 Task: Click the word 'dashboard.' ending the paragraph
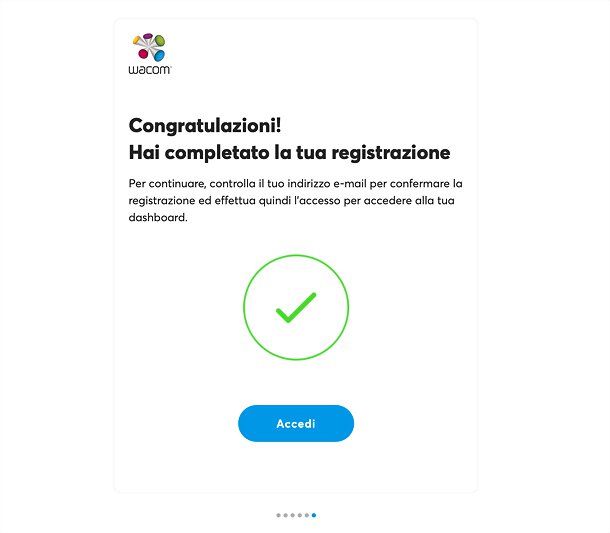coord(158,217)
